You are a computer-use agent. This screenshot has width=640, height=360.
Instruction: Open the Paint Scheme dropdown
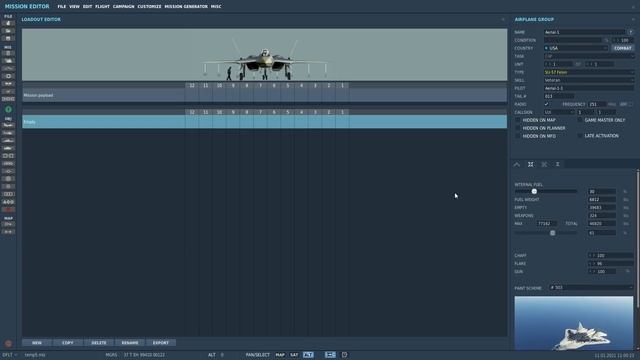(x=591, y=288)
